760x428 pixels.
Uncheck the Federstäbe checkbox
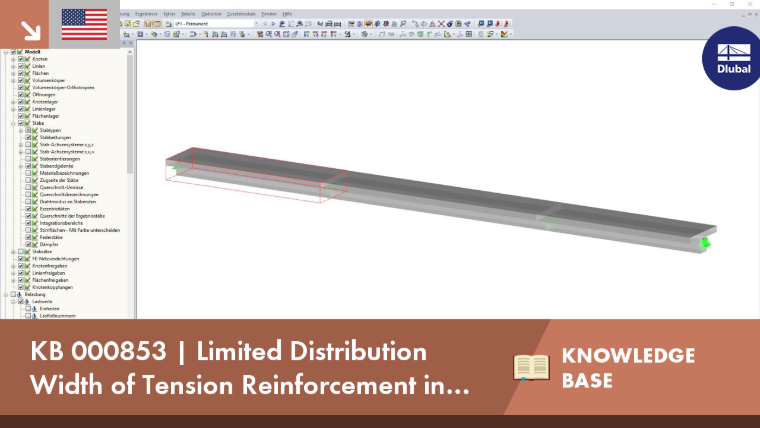click(x=28, y=238)
